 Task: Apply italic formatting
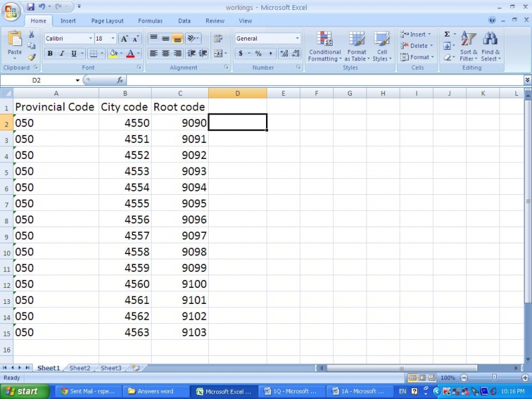(61, 52)
